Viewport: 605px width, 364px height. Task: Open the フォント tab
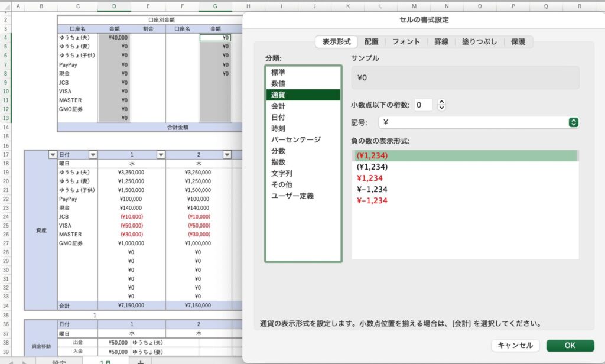[406, 42]
